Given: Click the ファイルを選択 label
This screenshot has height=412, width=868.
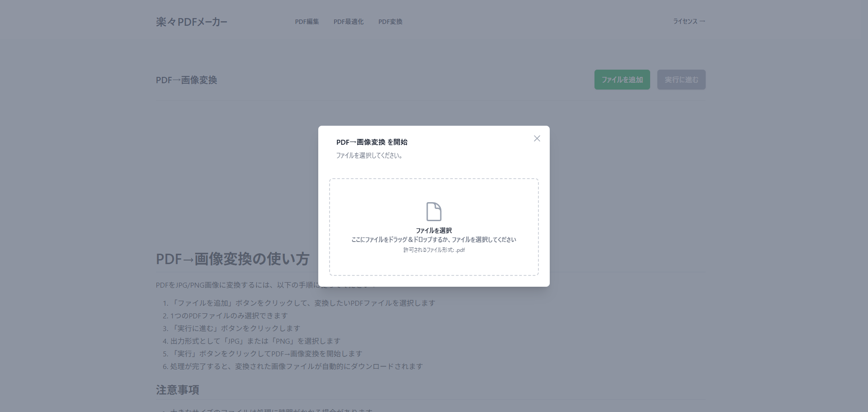Looking at the screenshot, I should coord(434,231).
